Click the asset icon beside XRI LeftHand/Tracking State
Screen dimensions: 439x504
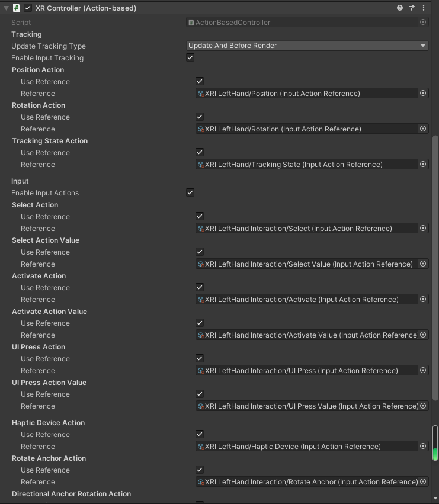(201, 165)
